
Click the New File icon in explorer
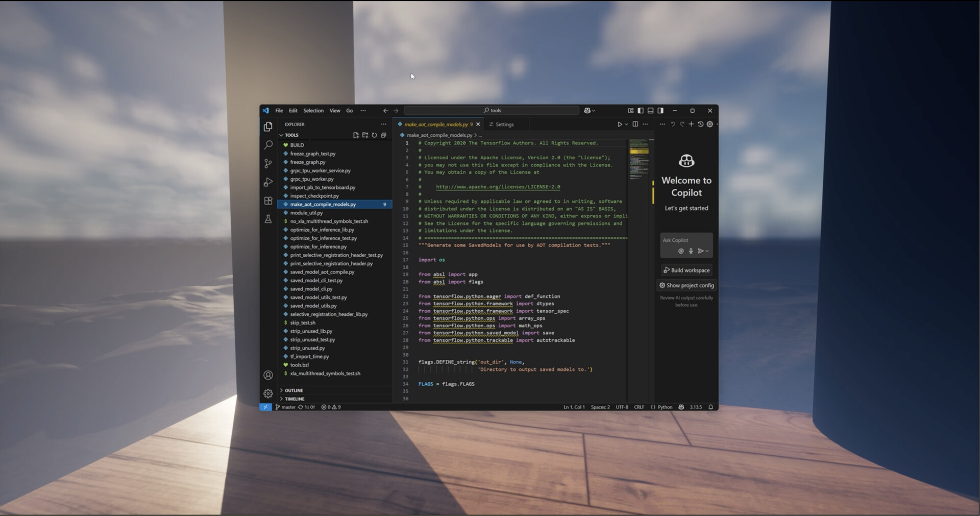pos(356,135)
